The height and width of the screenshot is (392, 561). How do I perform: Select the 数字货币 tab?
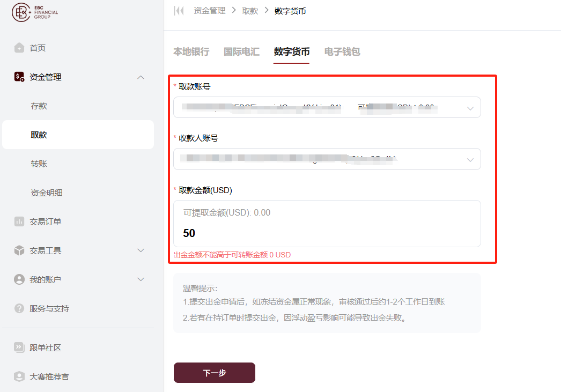coord(292,52)
